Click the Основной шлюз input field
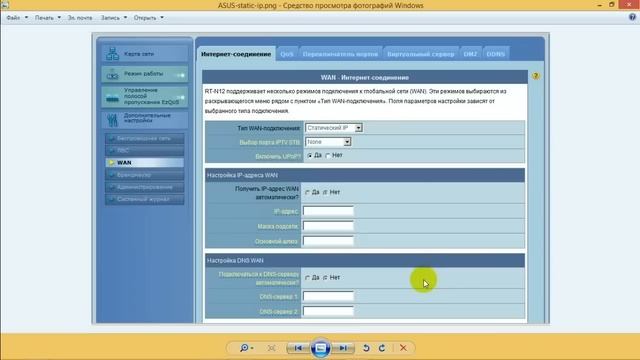Image resolution: width=640 pixels, height=360 pixels. [x=328, y=241]
